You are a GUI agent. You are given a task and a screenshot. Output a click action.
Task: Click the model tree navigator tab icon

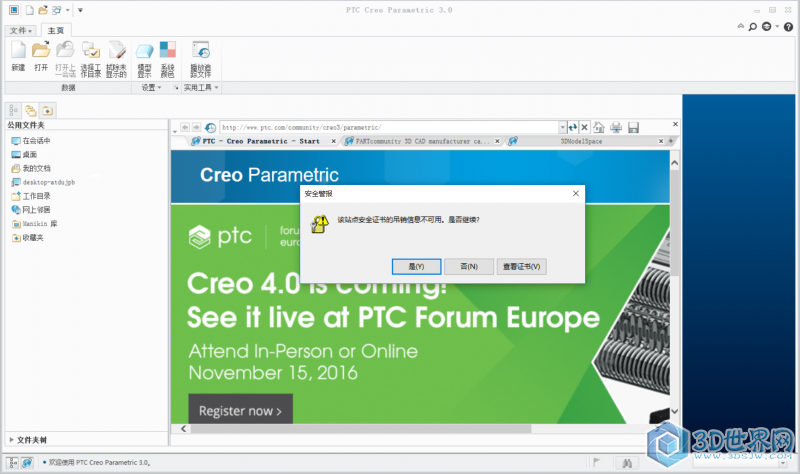[13, 110]
